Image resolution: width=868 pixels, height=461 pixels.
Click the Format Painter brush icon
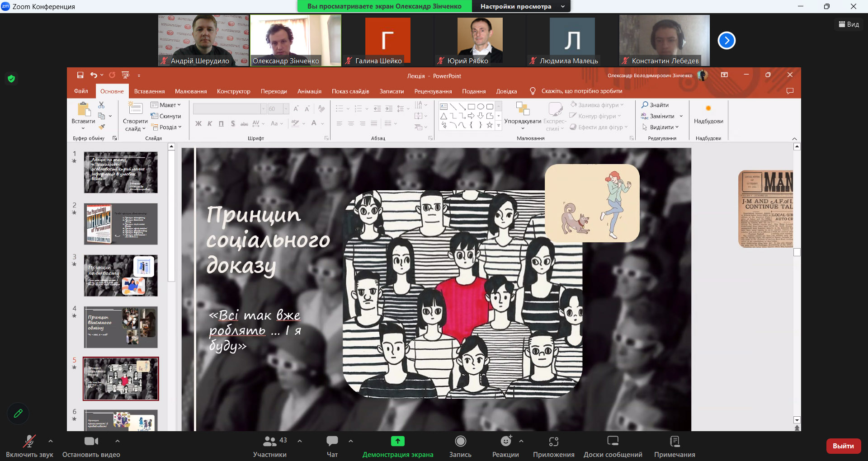101,127
